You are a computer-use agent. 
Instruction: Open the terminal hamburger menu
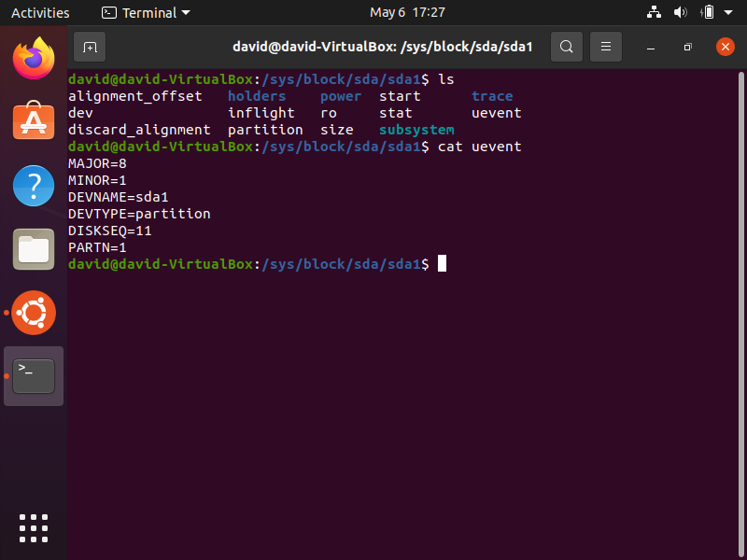(606, 46)
